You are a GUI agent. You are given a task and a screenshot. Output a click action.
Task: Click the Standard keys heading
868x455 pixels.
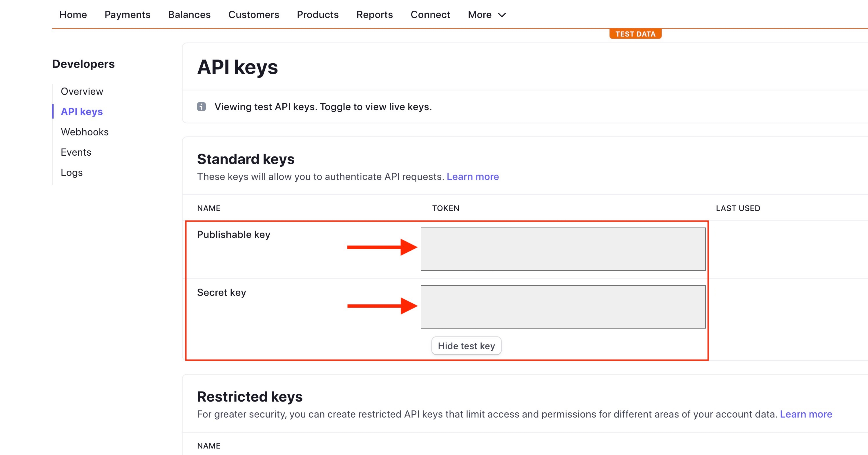point(246,159)
